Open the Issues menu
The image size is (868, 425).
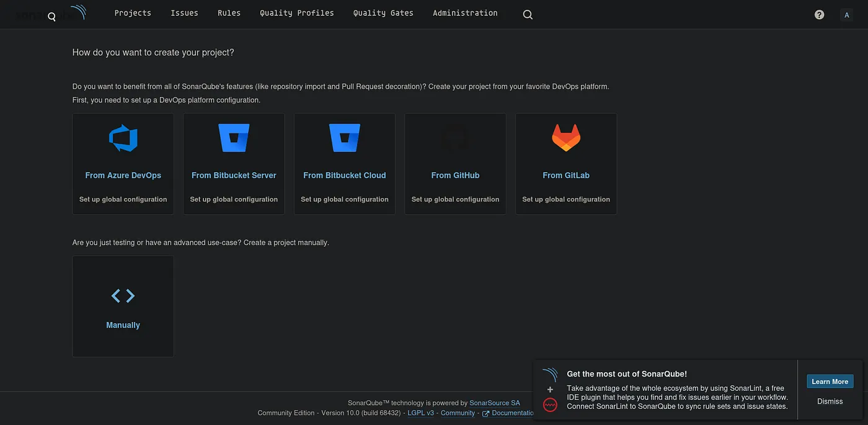[184, 13]
